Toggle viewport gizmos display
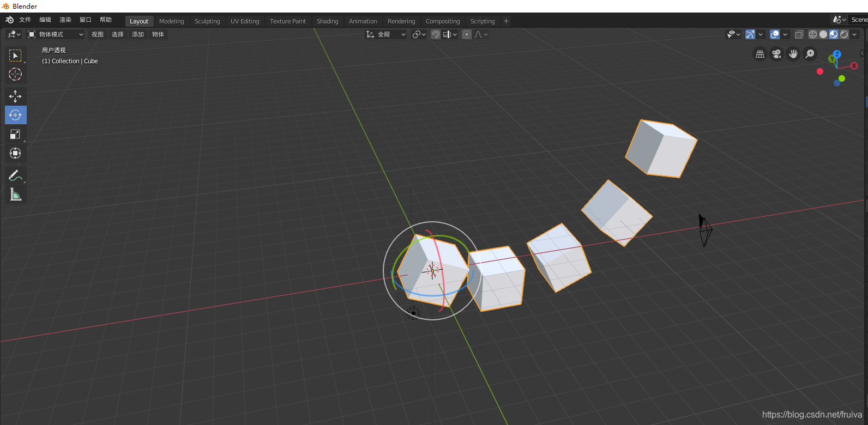 750,34
